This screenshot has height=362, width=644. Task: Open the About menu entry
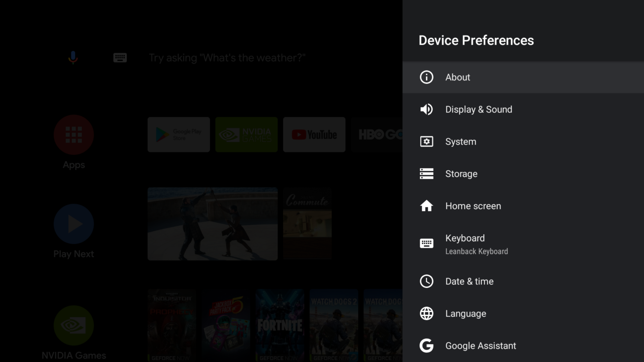coord(458,77)
